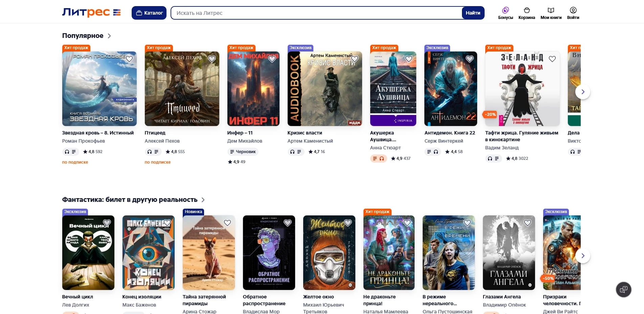Open the Корзина shopping cart

(527, 11)
